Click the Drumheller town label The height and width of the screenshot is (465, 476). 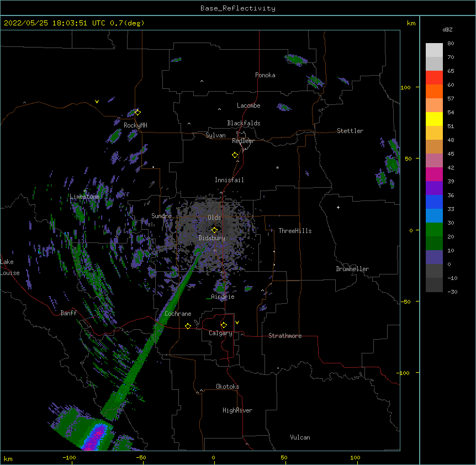(x=352, y=269)
